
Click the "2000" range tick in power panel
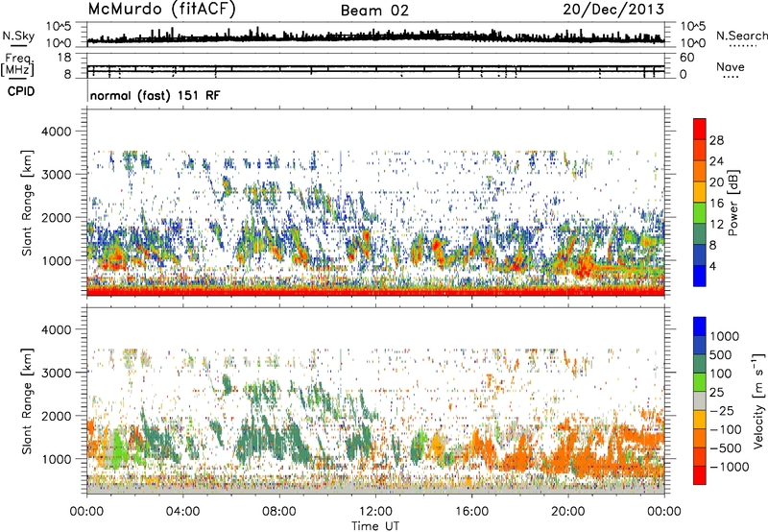tap(56, 217)
